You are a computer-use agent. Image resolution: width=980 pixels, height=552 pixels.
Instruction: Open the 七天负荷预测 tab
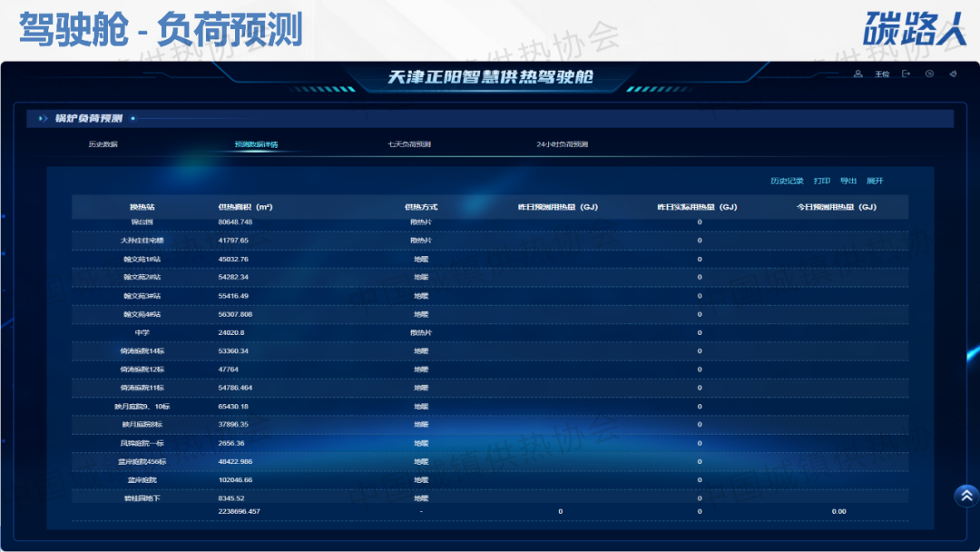click(x=409, y=144)
